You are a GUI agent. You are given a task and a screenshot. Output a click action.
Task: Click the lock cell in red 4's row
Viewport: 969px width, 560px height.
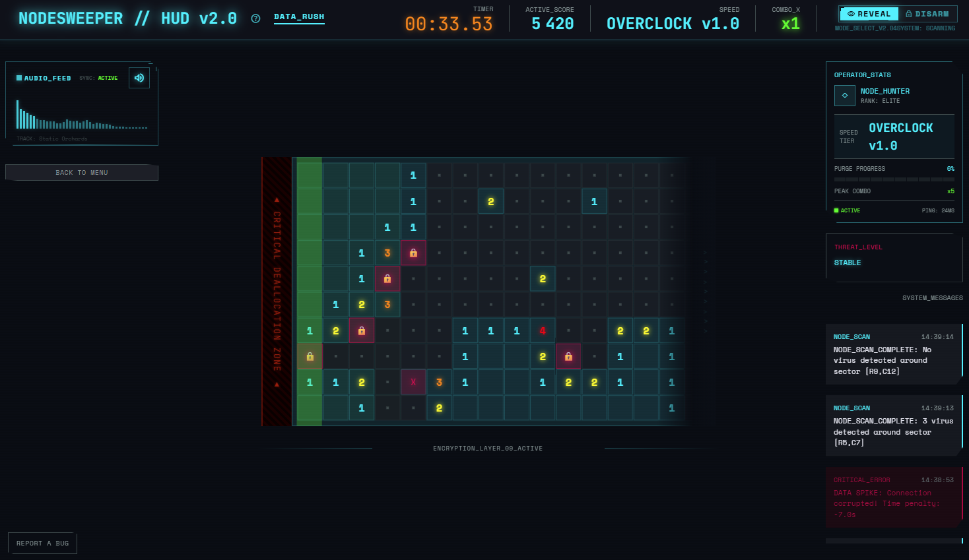pyautogui.click(x=362, y=330)
